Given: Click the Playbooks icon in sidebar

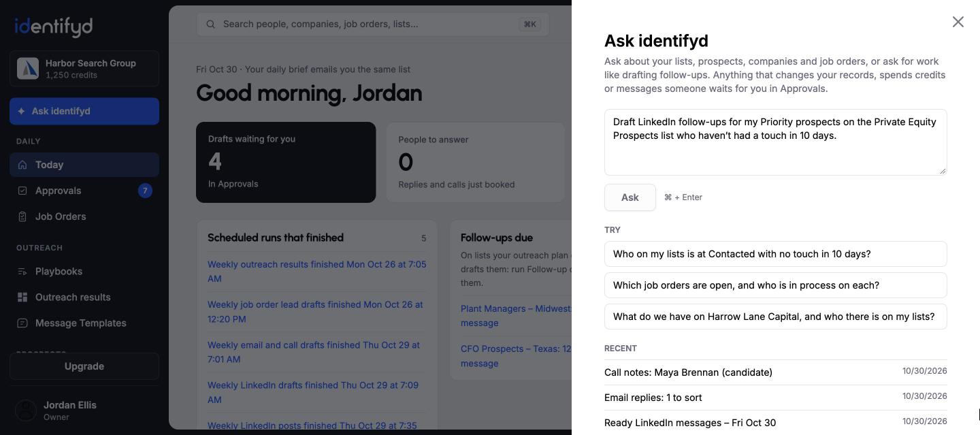Looking at the screenshot, I should [22, 271].
